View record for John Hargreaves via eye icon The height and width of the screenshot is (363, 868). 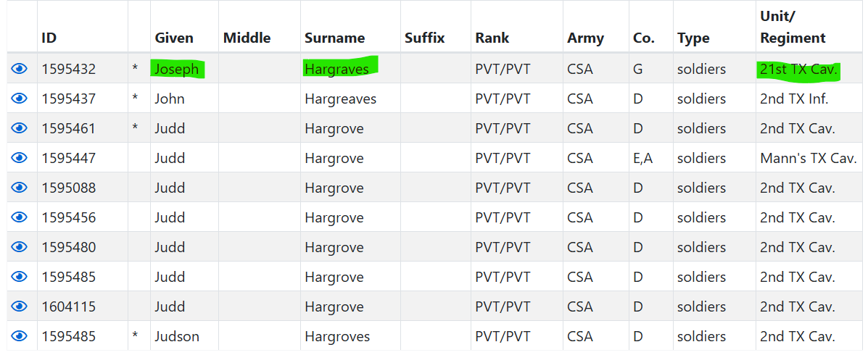(x=20, y=99)
